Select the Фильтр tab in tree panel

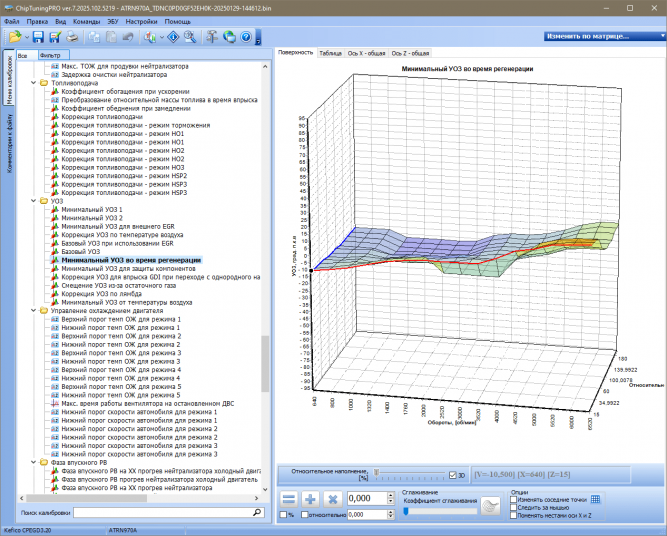click(x=54, y=55)
